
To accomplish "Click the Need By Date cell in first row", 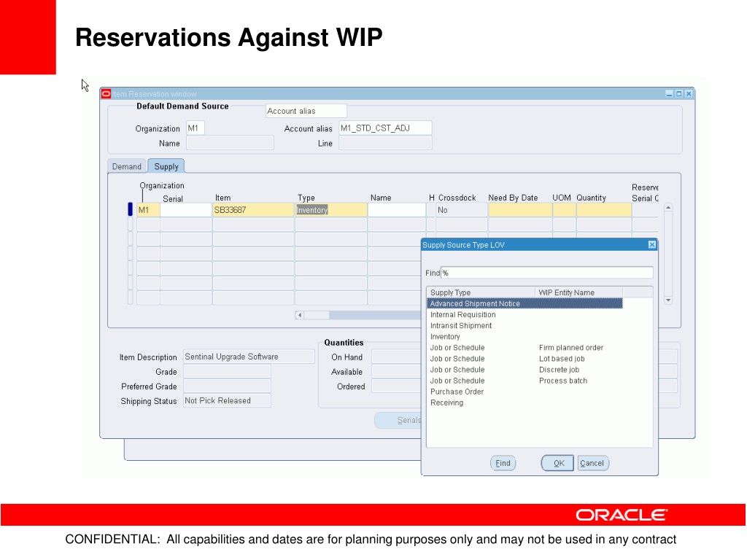I will pos(520,210).
